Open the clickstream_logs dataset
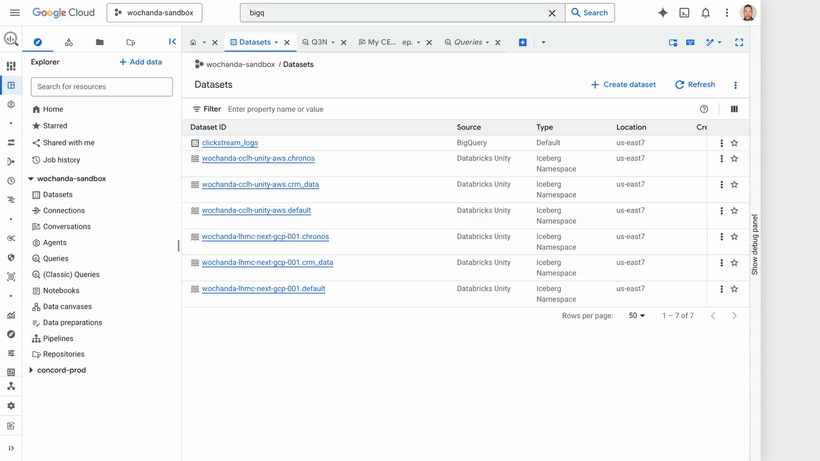Image resolution: width=820 pixels, height=461 pixels. coord(230,143)
